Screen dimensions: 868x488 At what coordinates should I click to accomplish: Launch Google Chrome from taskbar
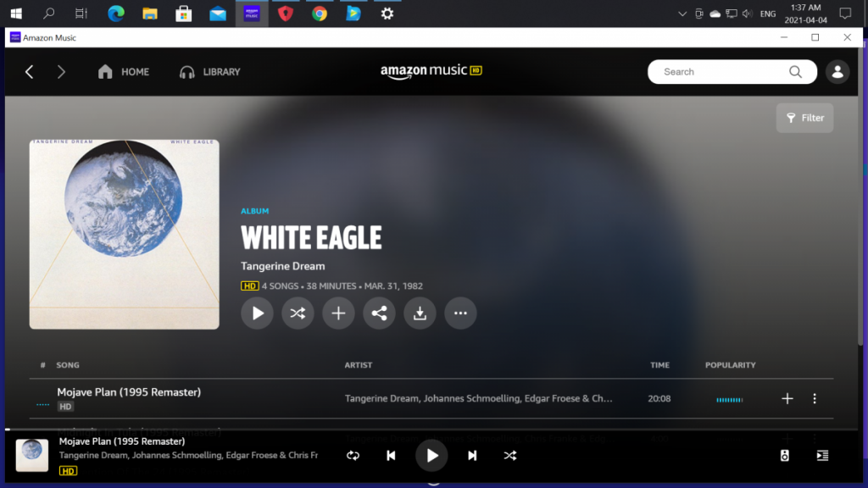320,14
